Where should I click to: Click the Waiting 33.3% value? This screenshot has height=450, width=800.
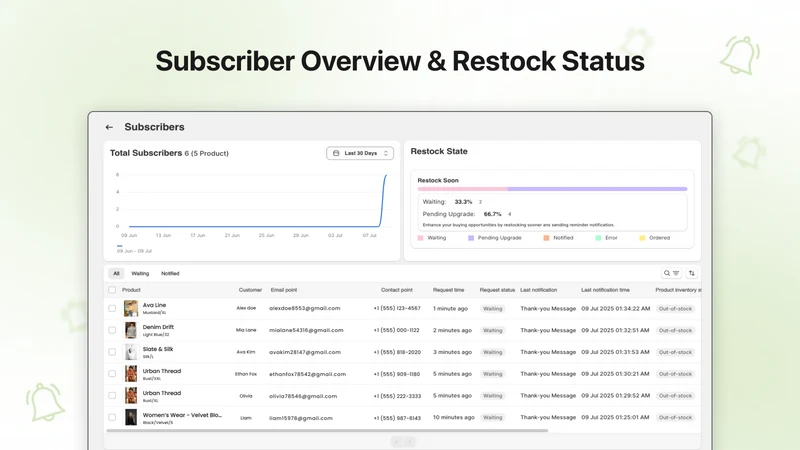coord(463,202)
